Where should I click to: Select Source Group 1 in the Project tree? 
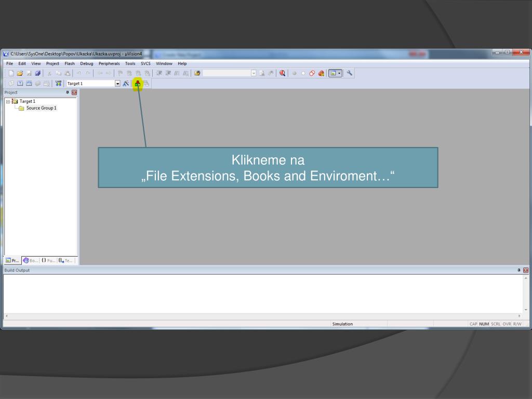coord(42,108)
